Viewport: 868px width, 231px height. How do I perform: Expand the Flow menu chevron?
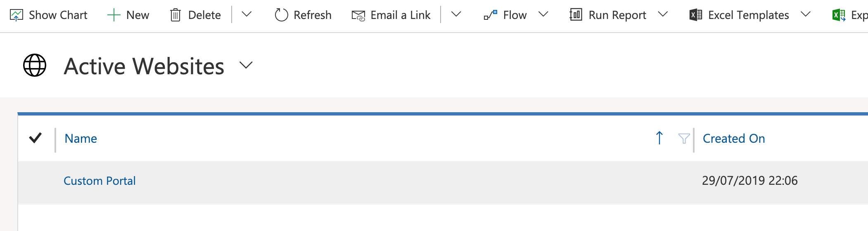tap(543, 14)
